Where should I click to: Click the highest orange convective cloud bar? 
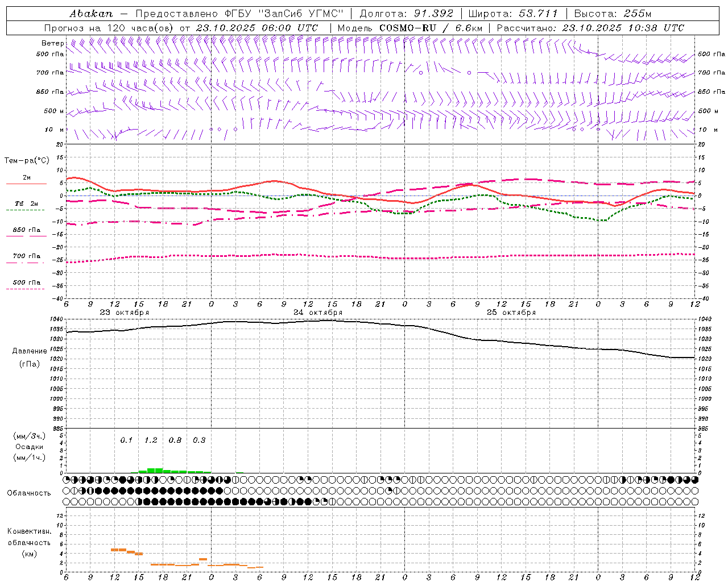click(x=118, y=550)
